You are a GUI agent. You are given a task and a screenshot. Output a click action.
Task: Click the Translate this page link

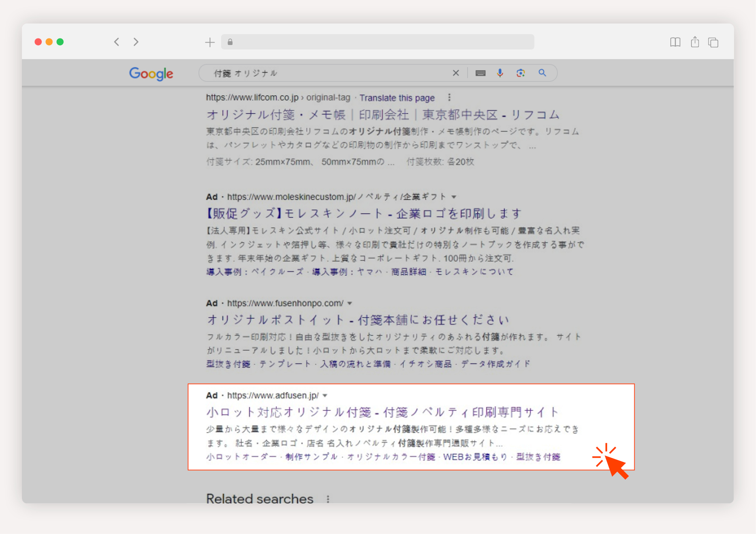click(x=397, y=98)
